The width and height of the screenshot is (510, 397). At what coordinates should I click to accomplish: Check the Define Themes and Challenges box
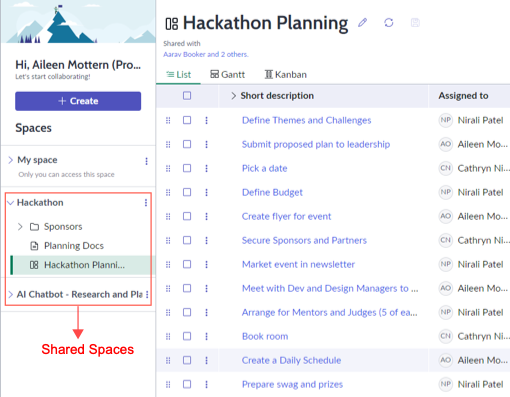[x=187, y=120]
